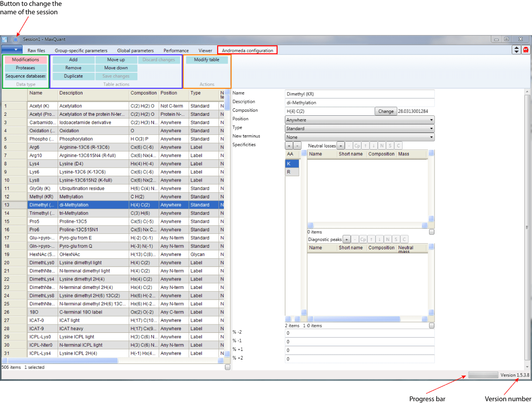Select the Arg10 modification row

click(x=113, y=155)
